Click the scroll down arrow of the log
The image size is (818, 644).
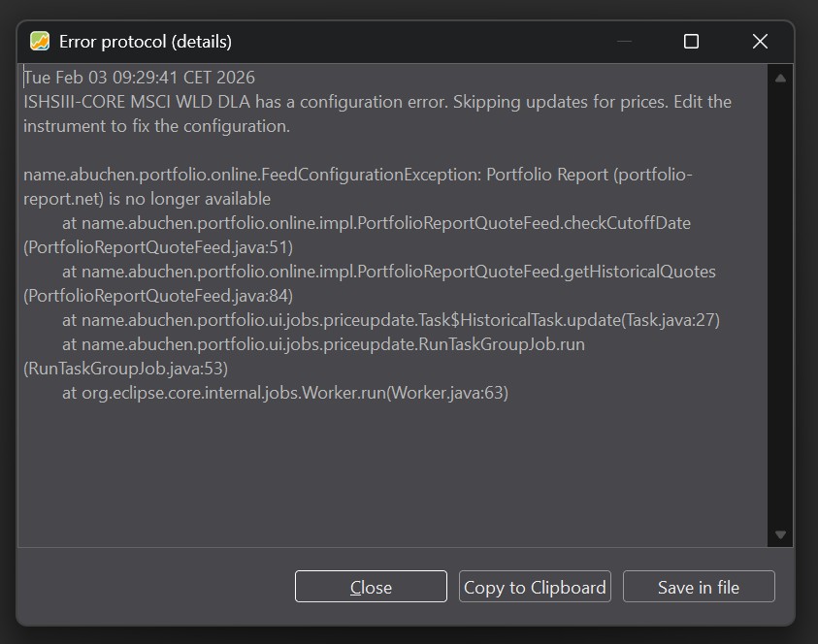pos(780,534)
